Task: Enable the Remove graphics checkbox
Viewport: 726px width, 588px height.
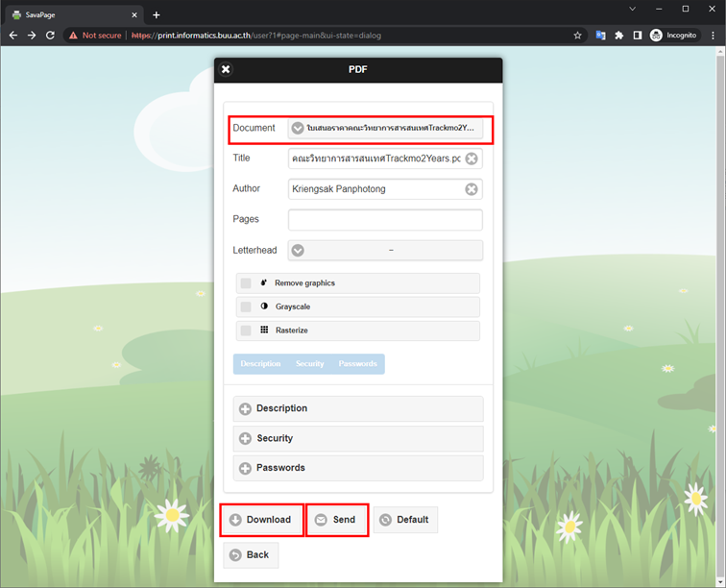Action: point(247,283)
